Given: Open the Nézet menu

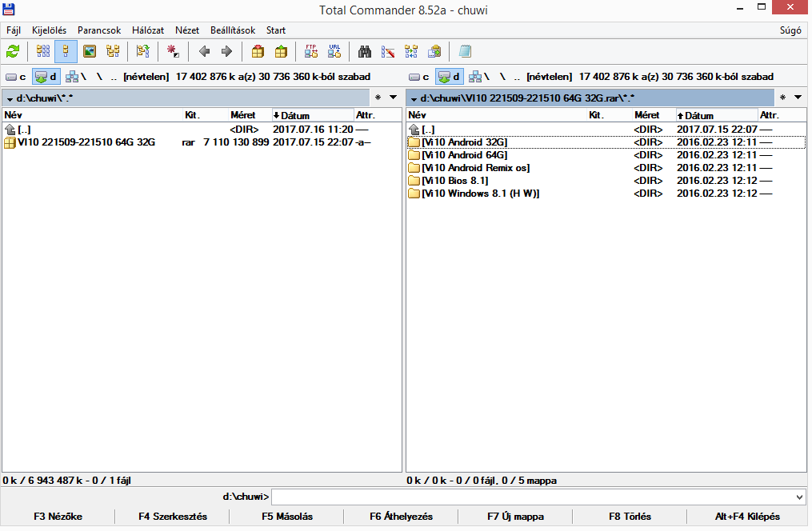Looking at the screenshot, I should [187, 30].
